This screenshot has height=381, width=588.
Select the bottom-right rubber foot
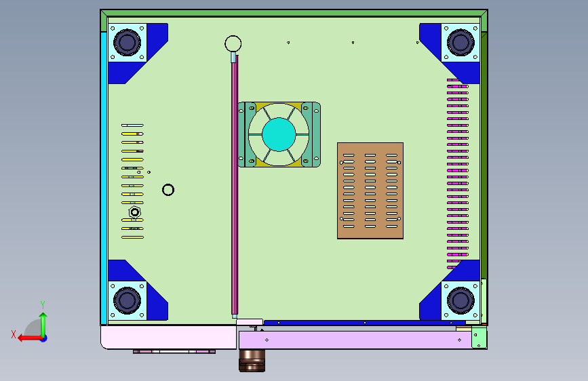tap(460, 300)
